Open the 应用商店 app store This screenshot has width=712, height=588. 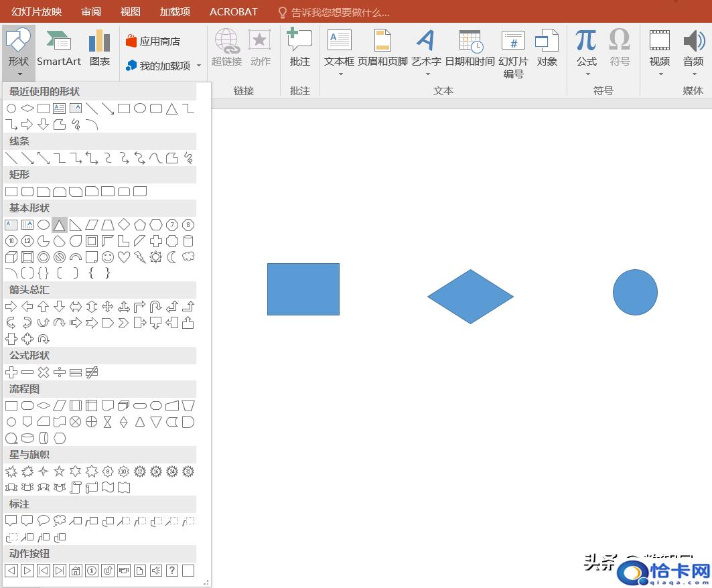(x=153, y=42)
